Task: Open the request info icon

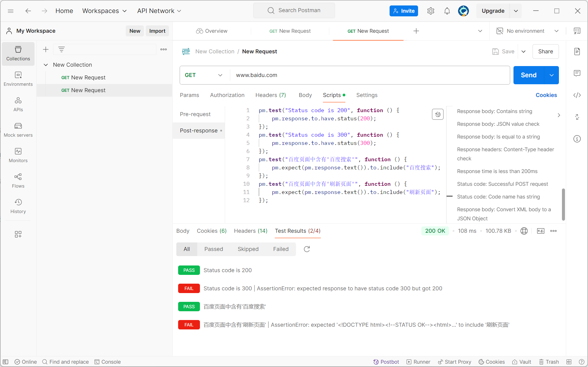Action: [577, 139]
